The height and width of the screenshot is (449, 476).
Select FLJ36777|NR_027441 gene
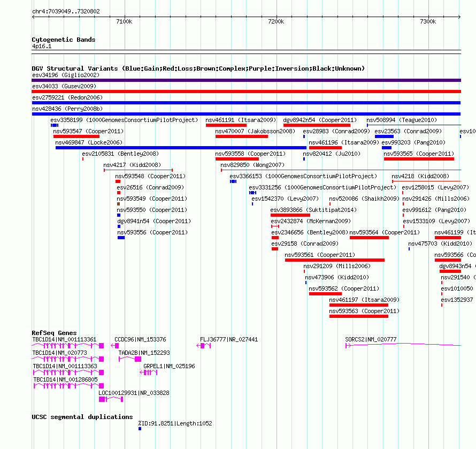[x=204, y=346]
